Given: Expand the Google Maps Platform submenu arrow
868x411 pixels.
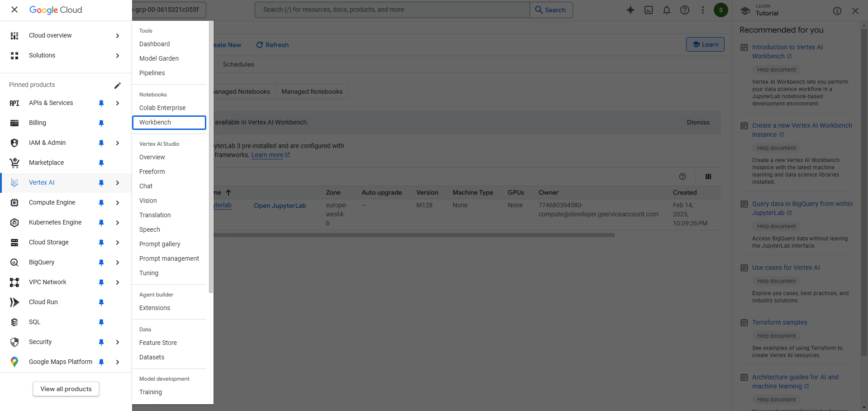Looking at the screenshot, I should (118, 362).
